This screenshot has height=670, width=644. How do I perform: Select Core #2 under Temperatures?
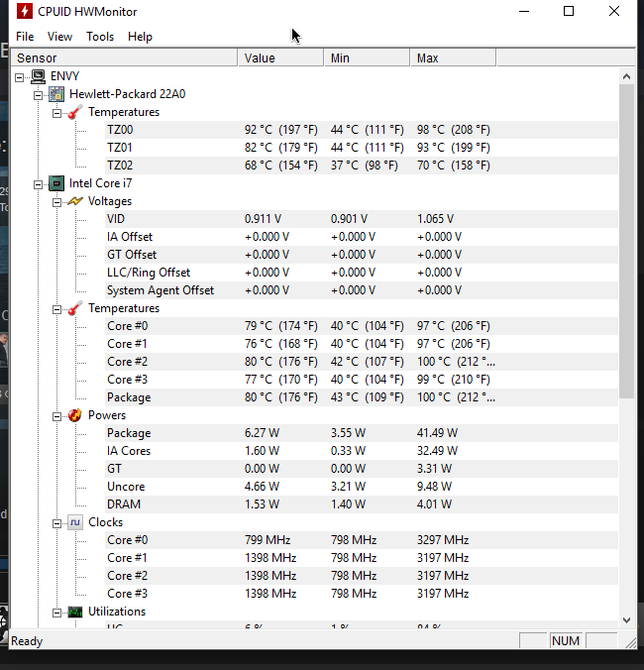pos(362,362)
